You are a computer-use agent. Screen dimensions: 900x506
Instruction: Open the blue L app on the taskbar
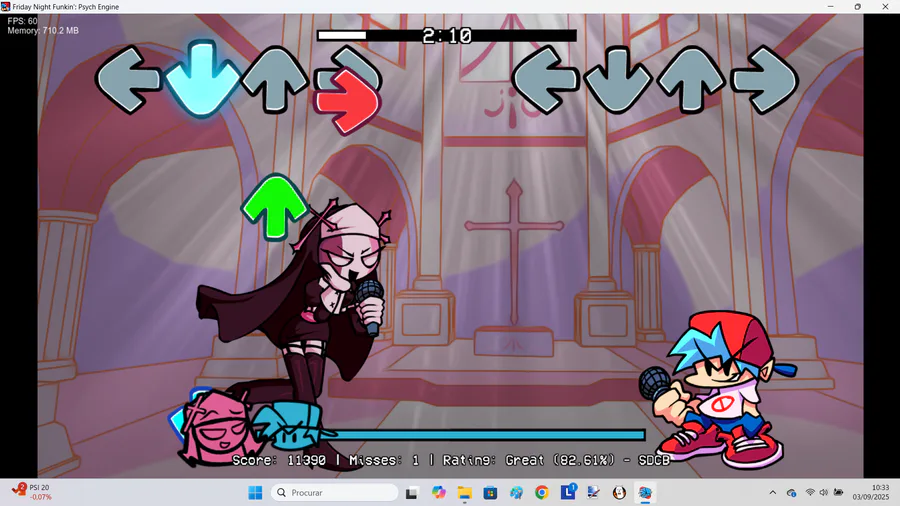click(568, 492)
